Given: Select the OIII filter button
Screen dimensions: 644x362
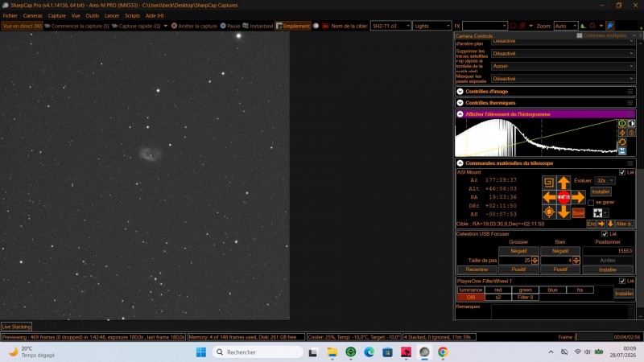Looking at the screenshot, I should (x=471, y=297).
